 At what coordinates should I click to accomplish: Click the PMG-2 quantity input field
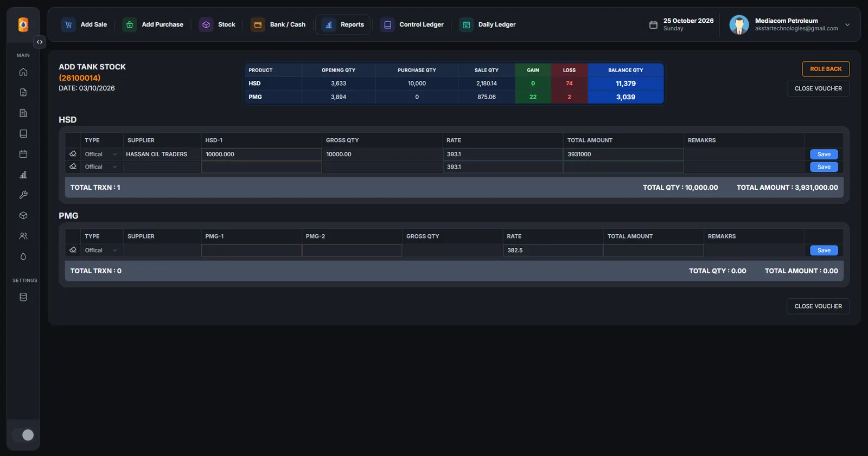coord(352,250)
